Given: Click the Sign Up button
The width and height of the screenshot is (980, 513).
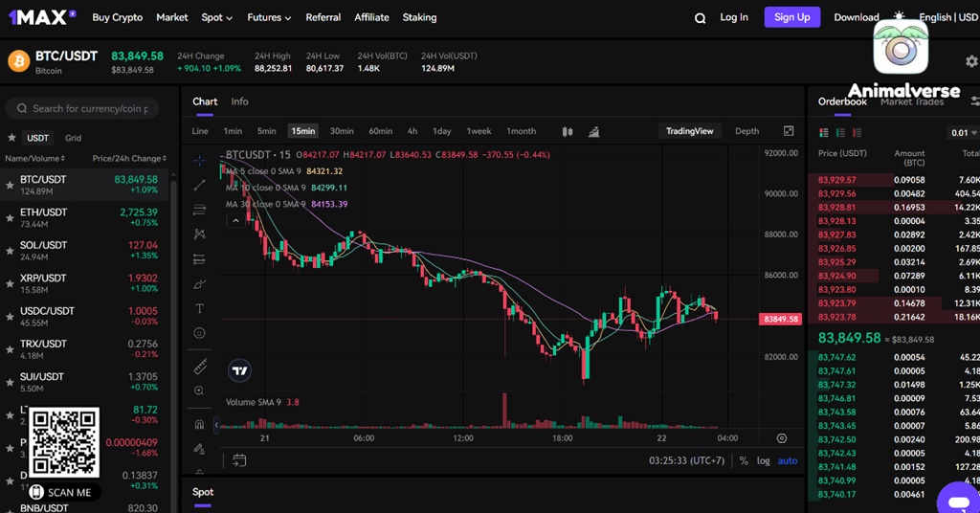Looking at the screenshot, I should point(791,17).
